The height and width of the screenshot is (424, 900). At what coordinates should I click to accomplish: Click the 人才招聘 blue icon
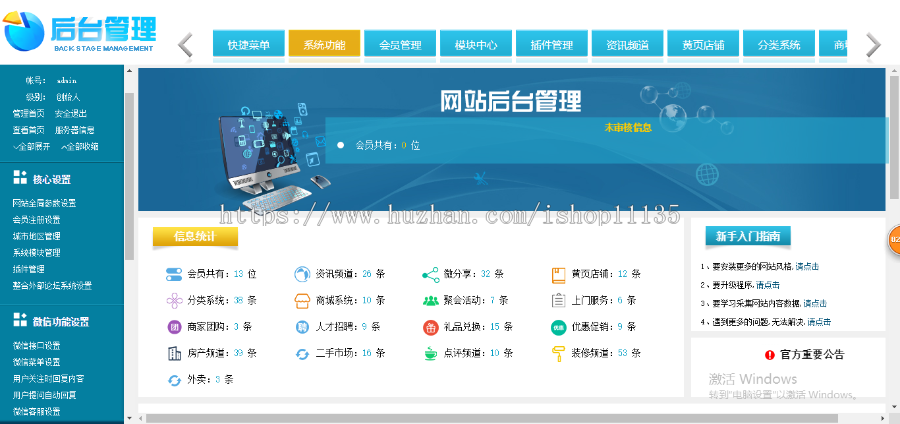point(302,327)
